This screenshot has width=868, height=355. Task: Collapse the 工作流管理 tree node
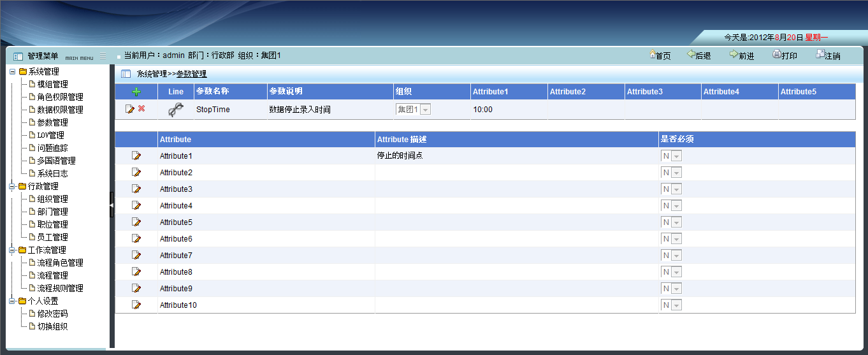(12, 250)
